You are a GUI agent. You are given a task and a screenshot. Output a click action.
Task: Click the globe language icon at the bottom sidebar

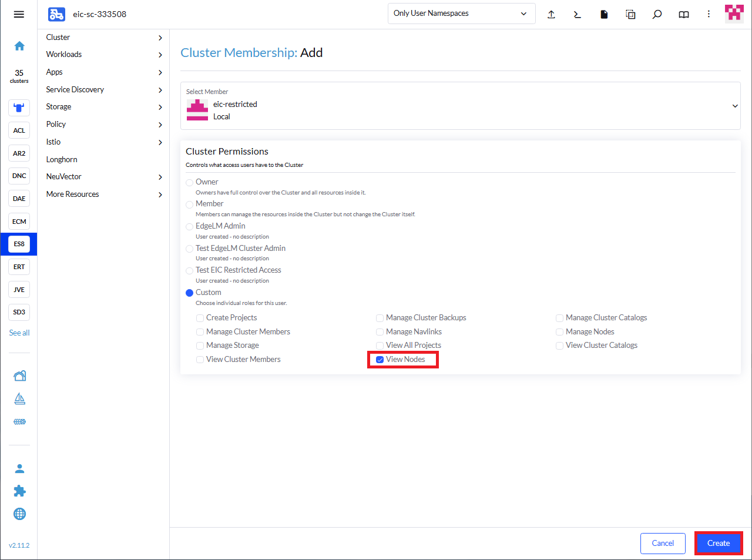(x=19, y=514)
